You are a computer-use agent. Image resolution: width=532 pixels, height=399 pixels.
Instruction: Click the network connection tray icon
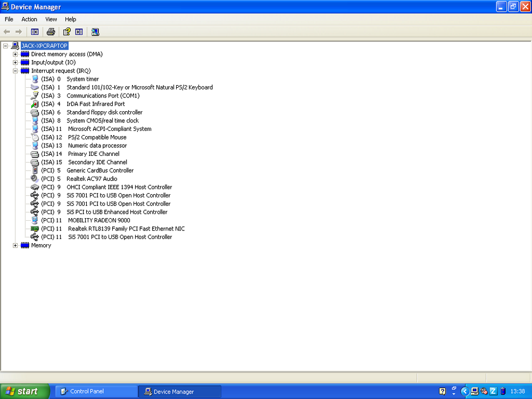(x=475, y=392)
